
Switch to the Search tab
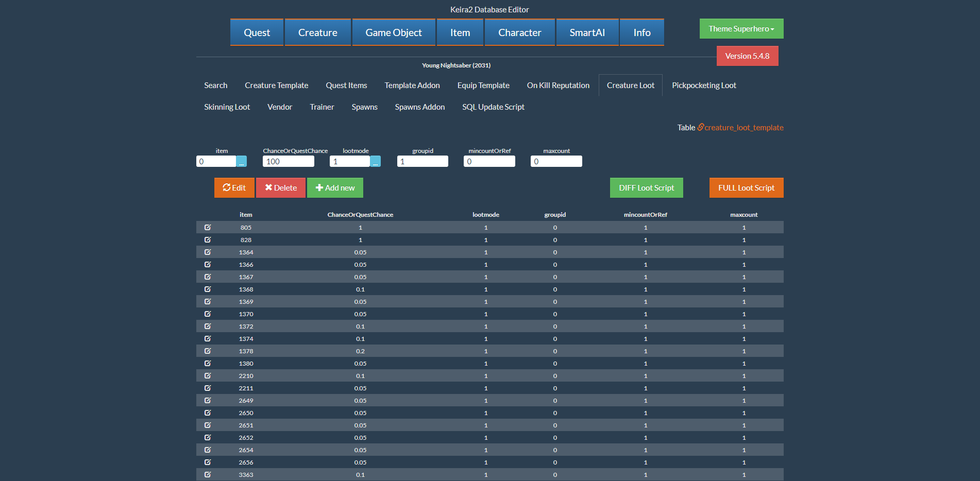click(216, 85)
